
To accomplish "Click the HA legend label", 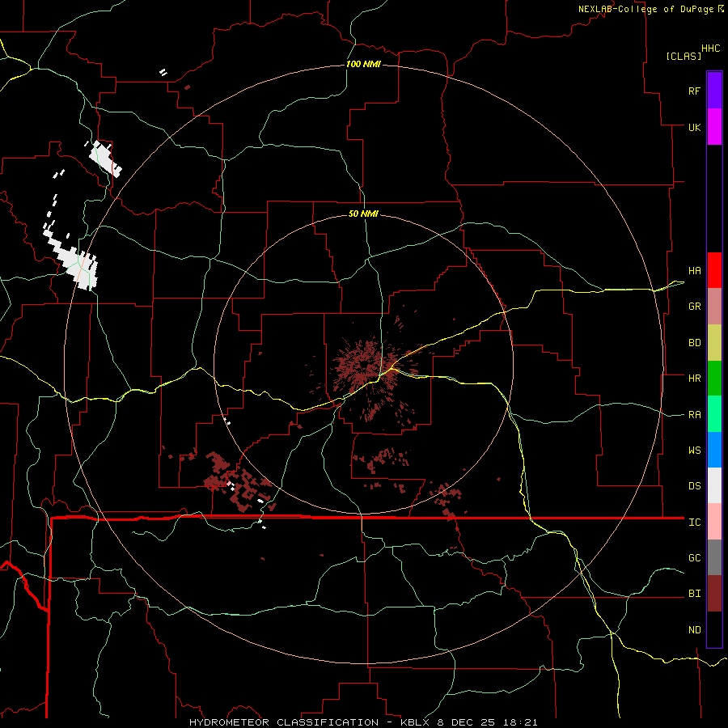I will click(x=694, y=270).
